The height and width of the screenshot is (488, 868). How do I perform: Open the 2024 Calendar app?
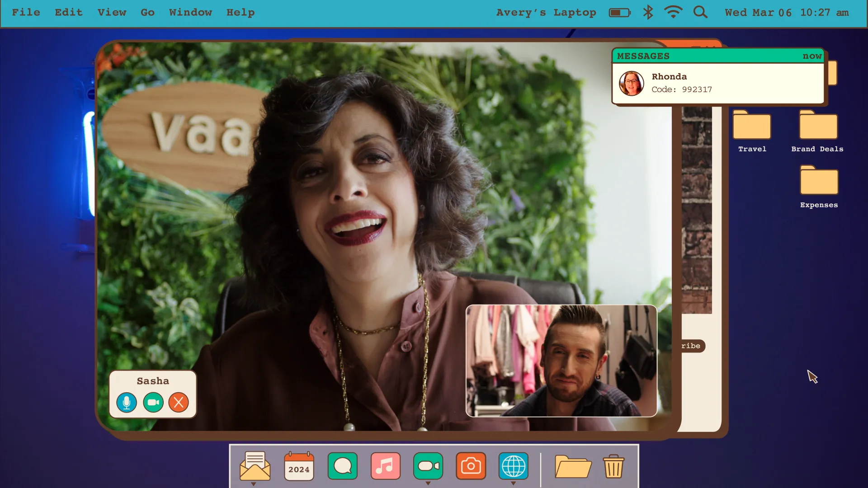(299, 466)
